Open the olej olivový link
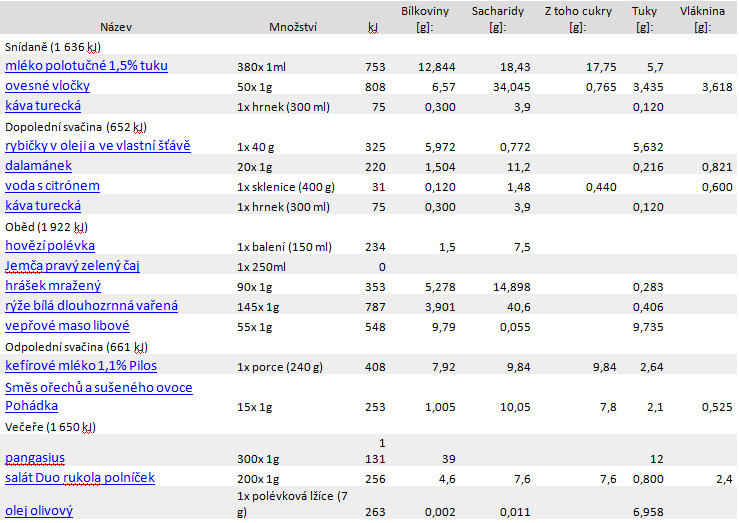739x523 pixels. (x=39, y=511)
